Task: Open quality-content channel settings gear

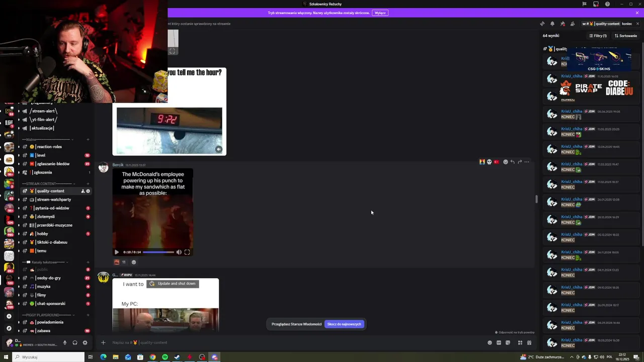Action: 88,191
